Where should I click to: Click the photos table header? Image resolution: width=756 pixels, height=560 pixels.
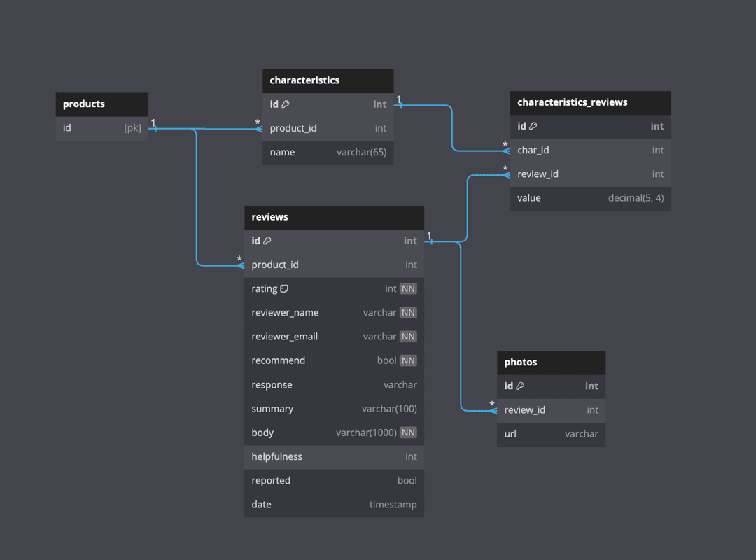(551, 362)
